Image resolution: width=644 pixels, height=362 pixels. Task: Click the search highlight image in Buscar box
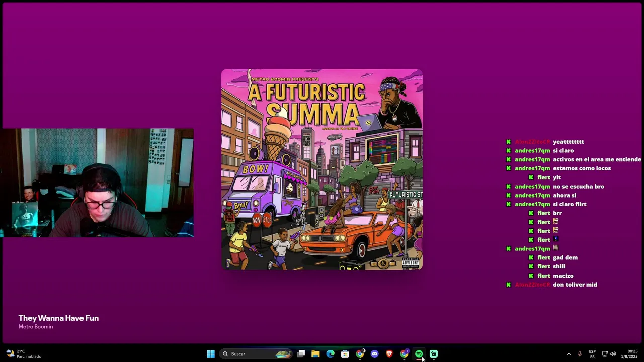click(x=283, y=354)
